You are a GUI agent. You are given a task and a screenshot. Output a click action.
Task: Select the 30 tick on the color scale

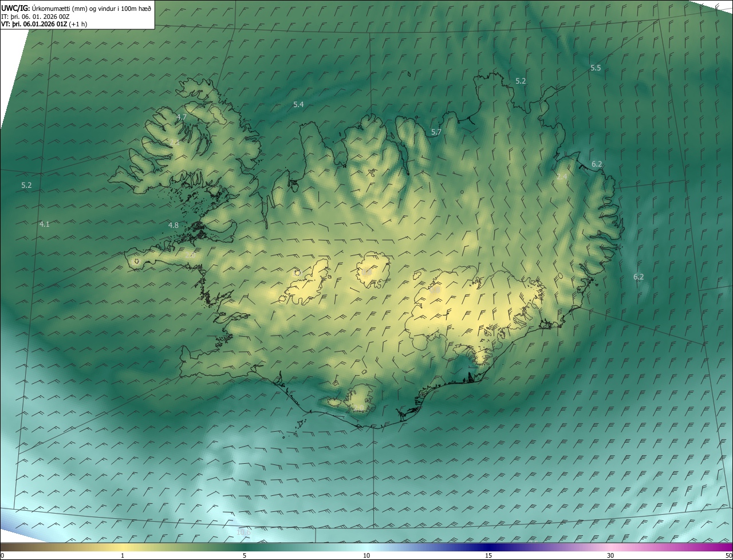[610, 555]
